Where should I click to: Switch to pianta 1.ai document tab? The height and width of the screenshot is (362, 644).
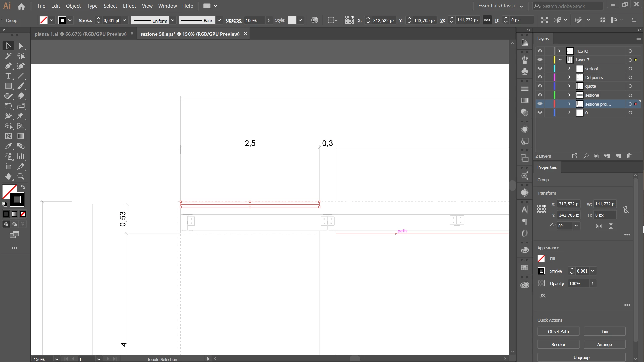point(80,34)
